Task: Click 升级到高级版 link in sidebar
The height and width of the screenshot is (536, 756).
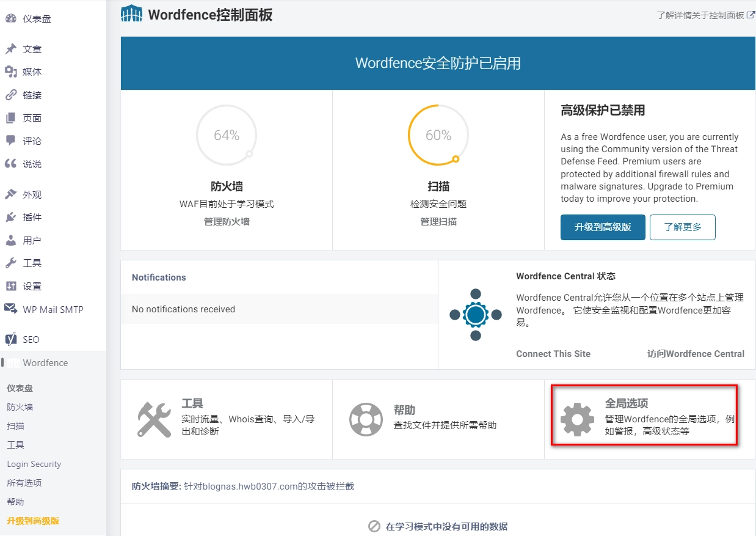Action: click(33, 521)
